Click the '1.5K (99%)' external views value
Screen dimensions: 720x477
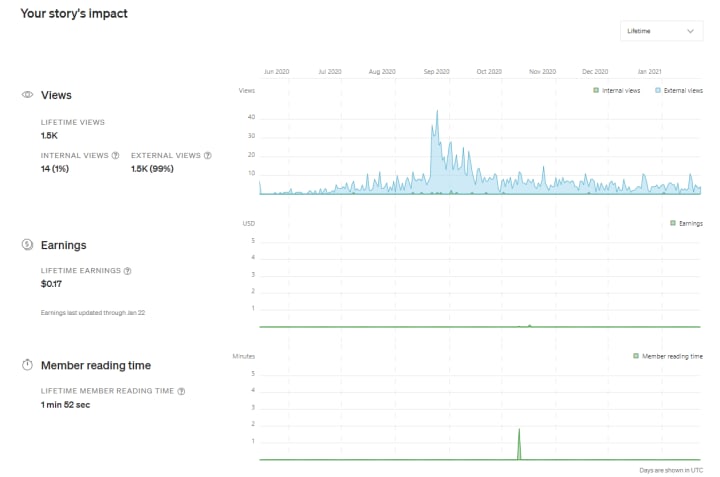coord(152,168)
